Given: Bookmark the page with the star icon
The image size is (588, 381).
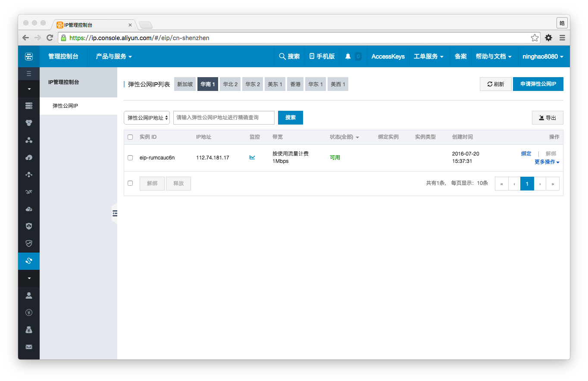Looking at the screenshot, I should pyautogui.click(x=535, y=38).
